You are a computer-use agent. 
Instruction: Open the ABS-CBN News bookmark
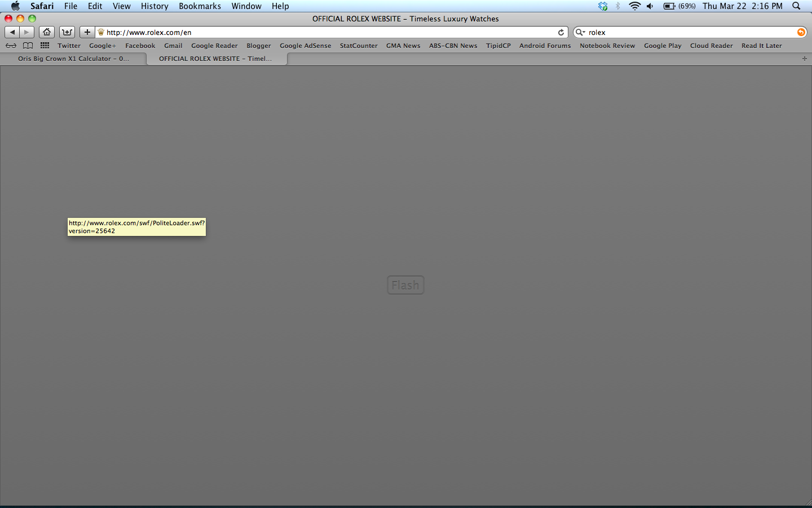[453, 46]
